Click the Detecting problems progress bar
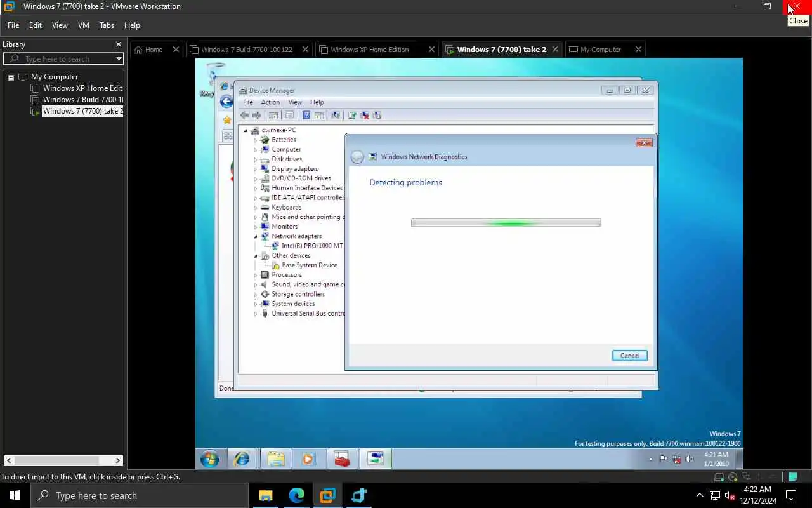This screenshot has height=508, width=812. point(506,223)
